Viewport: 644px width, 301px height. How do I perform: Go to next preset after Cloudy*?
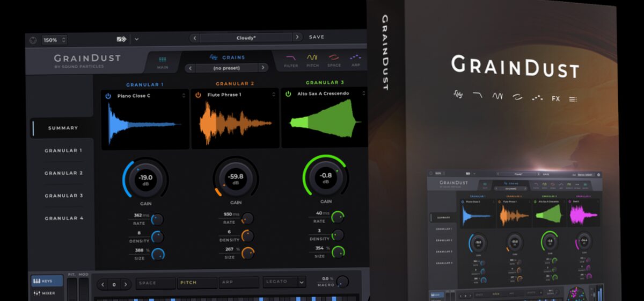[297, 37]
